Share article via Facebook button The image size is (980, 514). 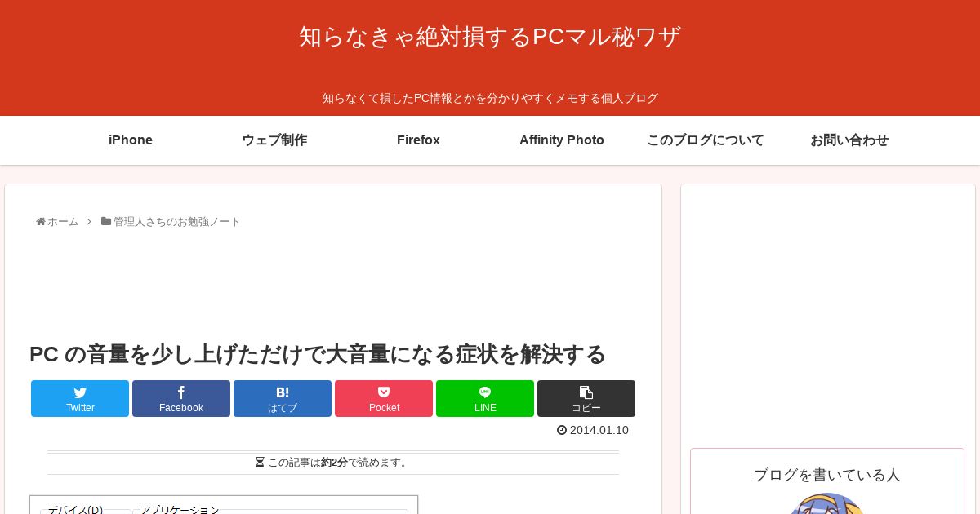click(181, 398)
